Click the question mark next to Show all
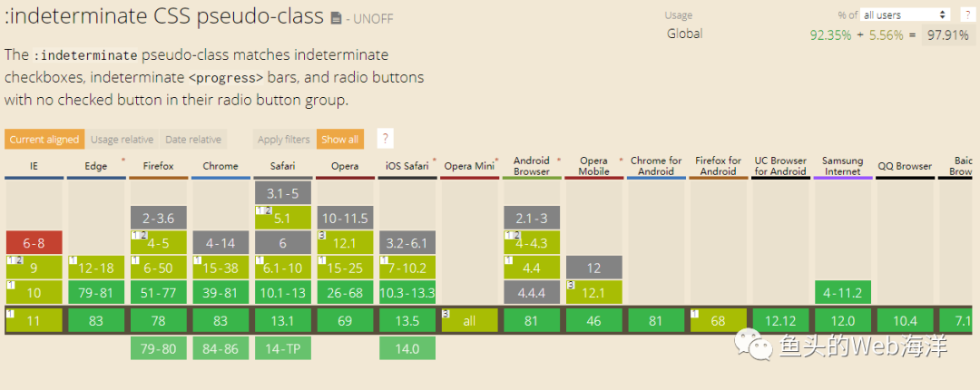This screenshot has width=980, height=390. [386, 139]
